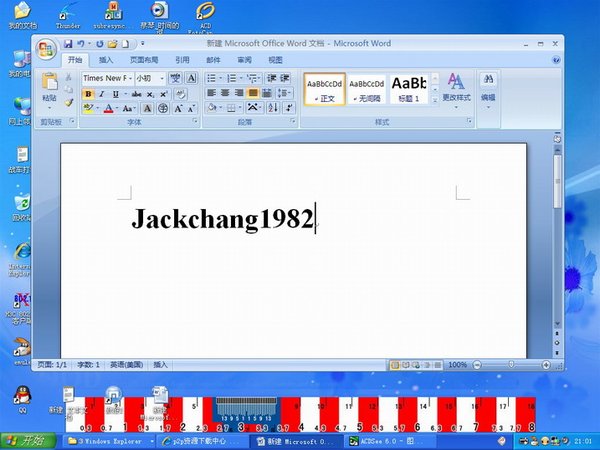Apply the 正文 style
The height and width of the screenshot is (450, 600).
pos(324,89)
